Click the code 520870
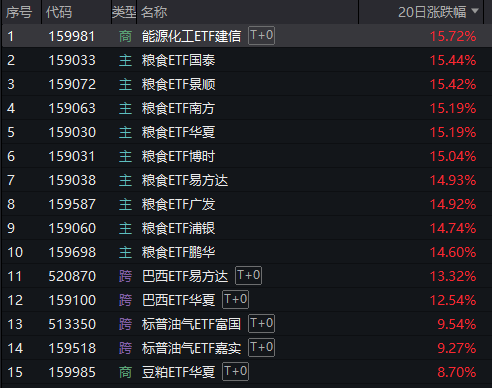 72,276
